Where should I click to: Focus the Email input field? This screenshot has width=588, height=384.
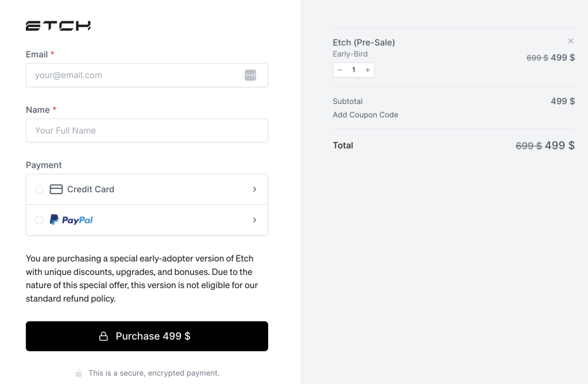tap(147, 75)
